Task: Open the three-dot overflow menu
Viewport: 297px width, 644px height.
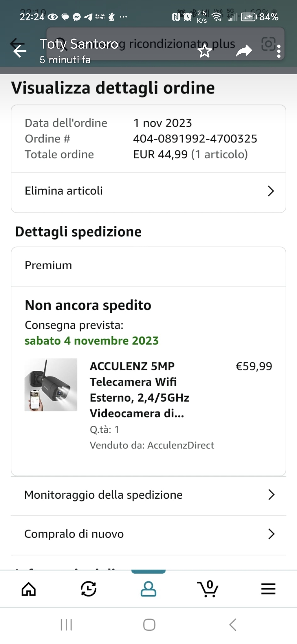Action: 279,51
